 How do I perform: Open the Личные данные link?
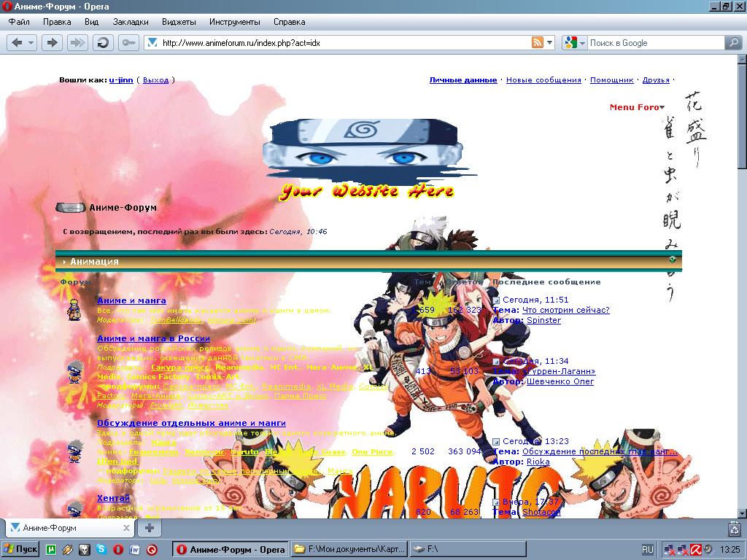463,80
